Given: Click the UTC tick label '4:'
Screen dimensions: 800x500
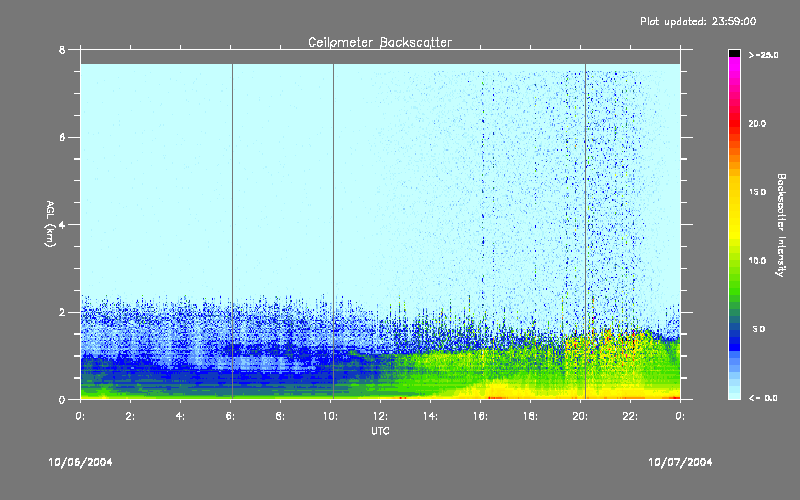Looking at the screenshot, I should point(180,416).
